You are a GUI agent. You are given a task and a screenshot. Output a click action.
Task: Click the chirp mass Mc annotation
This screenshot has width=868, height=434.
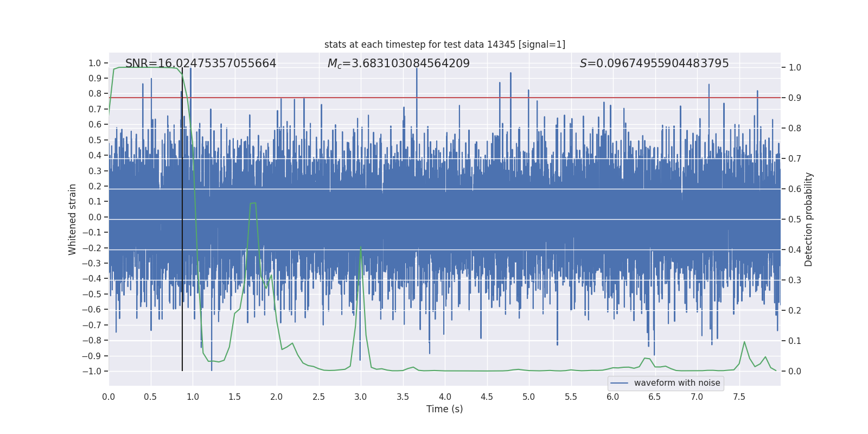coord(399,63)
